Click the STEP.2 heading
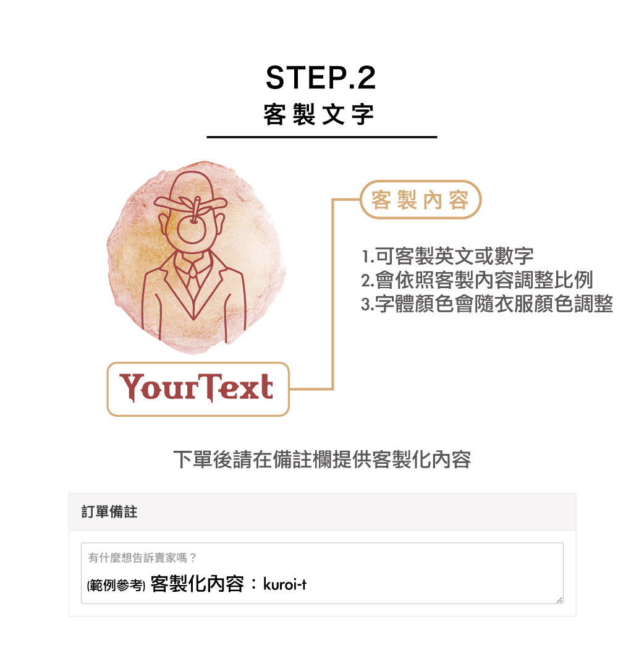This screenshot has height=645, width=644. tap(321, 77)
